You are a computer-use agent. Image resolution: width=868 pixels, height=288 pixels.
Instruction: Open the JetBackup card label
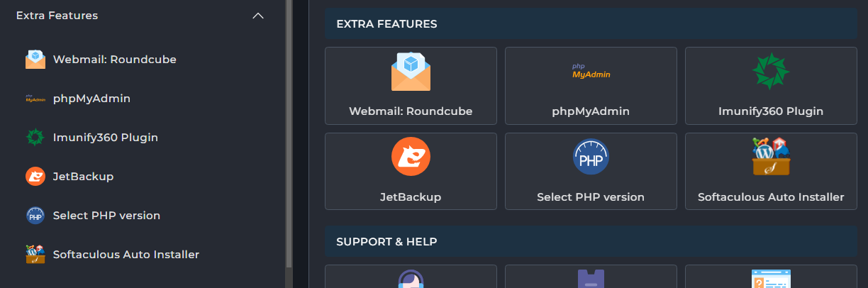click(411, 197)
